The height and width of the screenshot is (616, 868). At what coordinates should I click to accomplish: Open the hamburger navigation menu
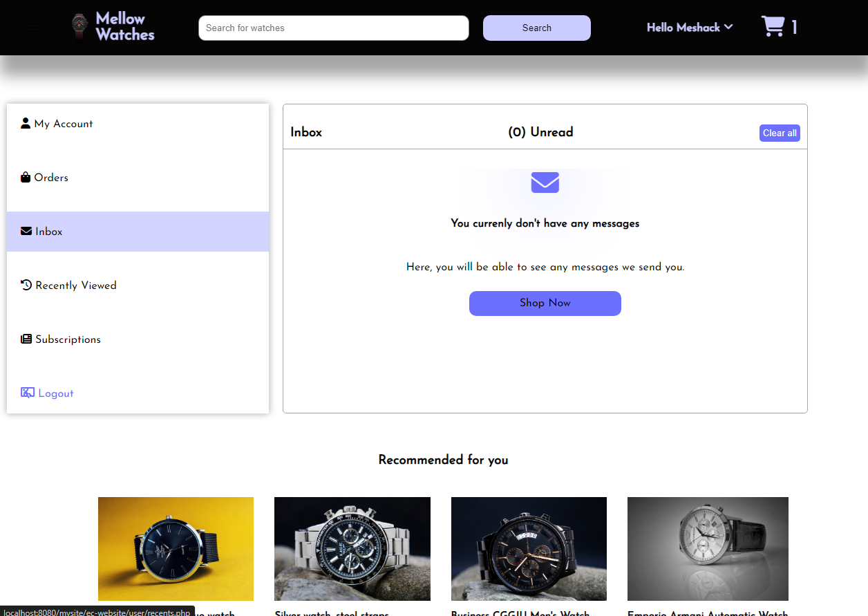pyautogui.click(x=33, y=28)
